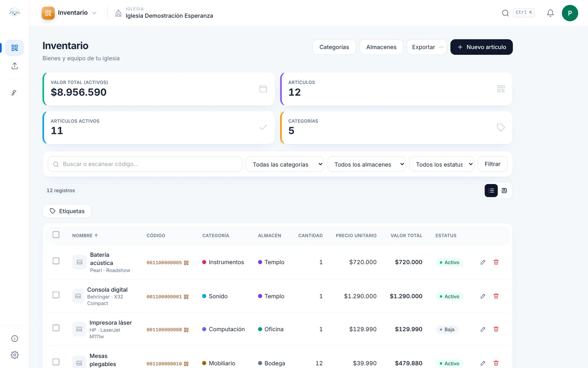Check the Impresora láser row

coord(56,328)
